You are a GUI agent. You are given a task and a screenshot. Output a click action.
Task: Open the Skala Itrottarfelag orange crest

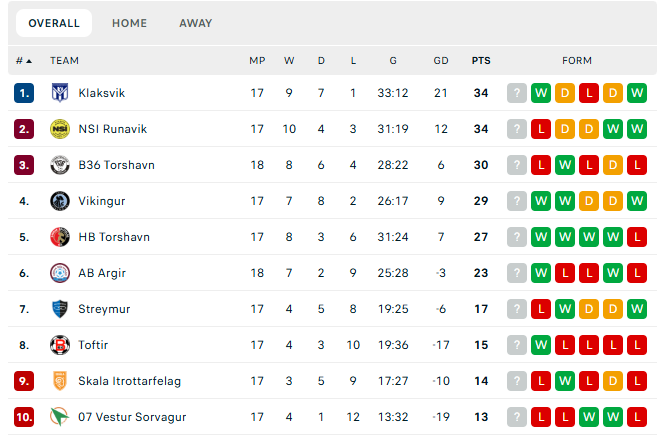click(60, 381)
